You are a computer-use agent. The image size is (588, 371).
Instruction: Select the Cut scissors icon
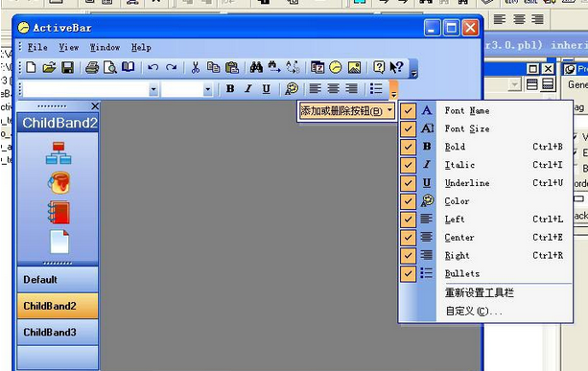pos(195,68)
